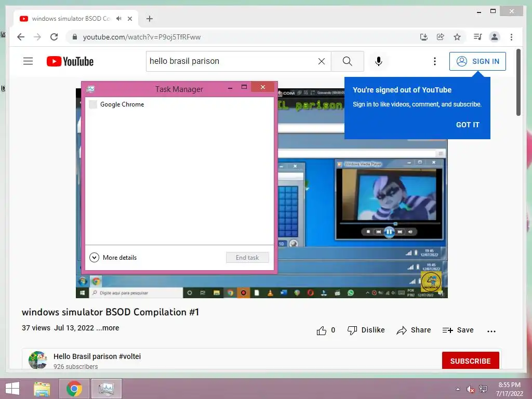Dismiss the tooltip with GOT IT
The width and height of the screenshot is (532, 399).
(x=468, y=125)
